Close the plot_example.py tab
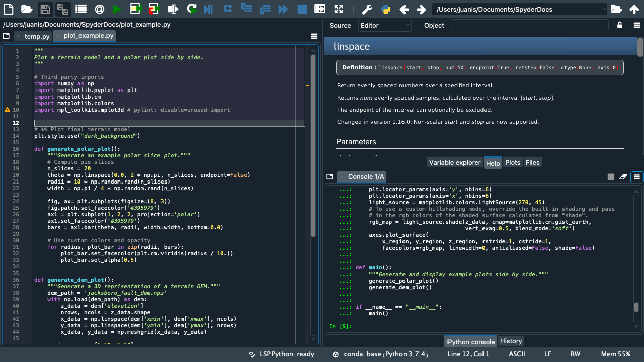Screen dimensions: 644x362 (57, 36)
